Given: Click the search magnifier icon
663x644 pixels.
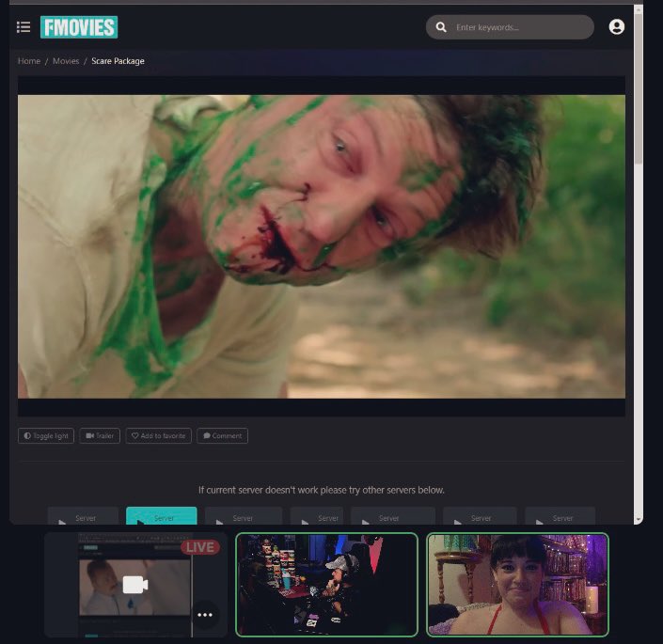Looking at the screenshot, I should coord(441,27).
